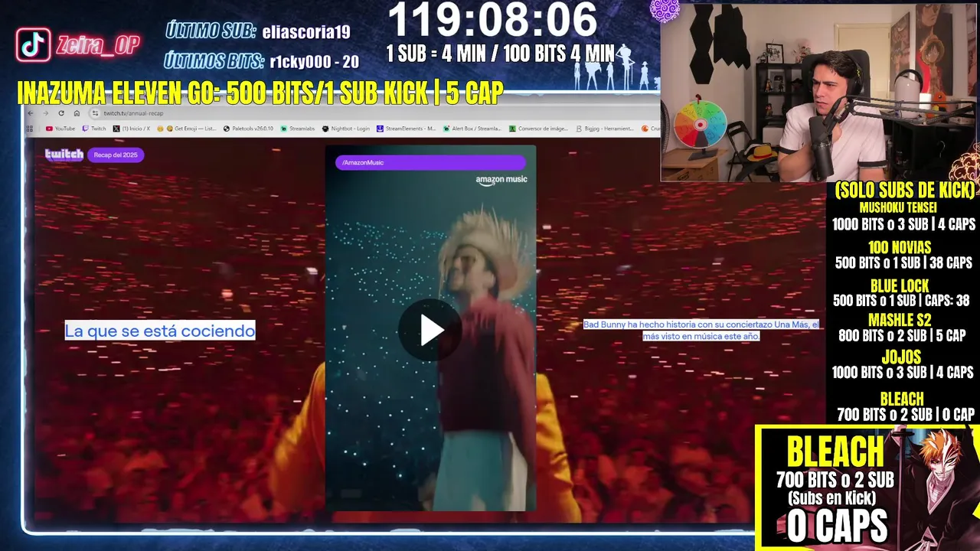Open the Twitch bookmark
Screen dimensions: 980x551
pos(94,129)
